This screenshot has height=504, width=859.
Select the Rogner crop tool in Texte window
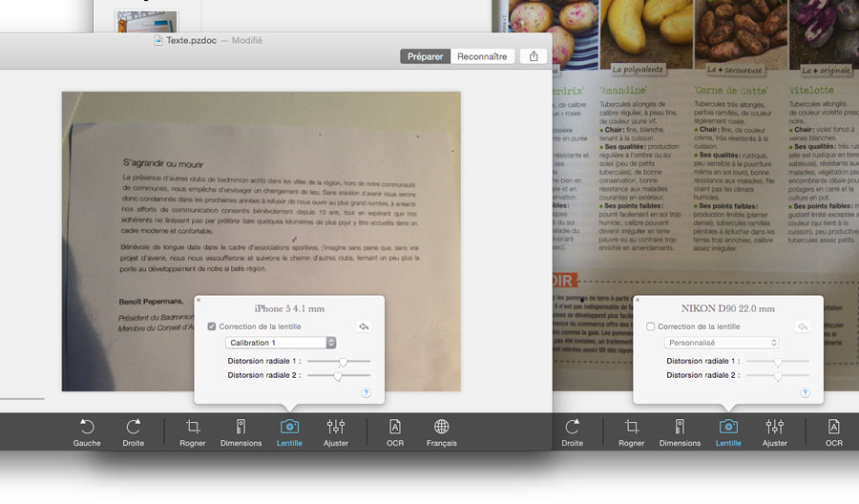click(192, 432)
